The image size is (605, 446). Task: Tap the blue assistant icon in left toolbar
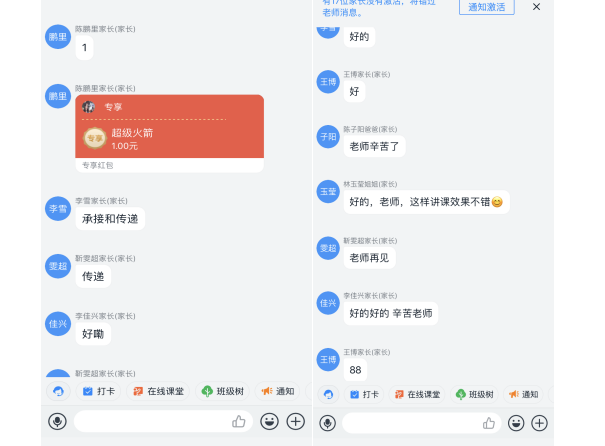[x=58, y=391]
